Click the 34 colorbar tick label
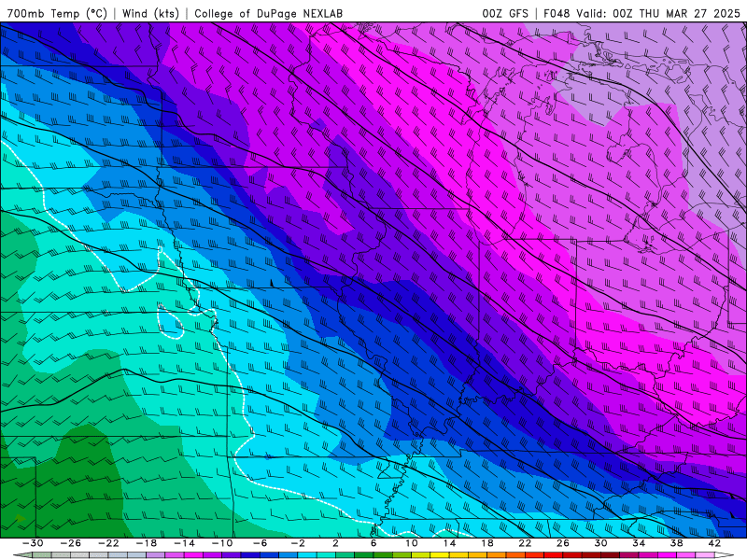This screenshot has width=747, height=560. (x=639, y=543)
